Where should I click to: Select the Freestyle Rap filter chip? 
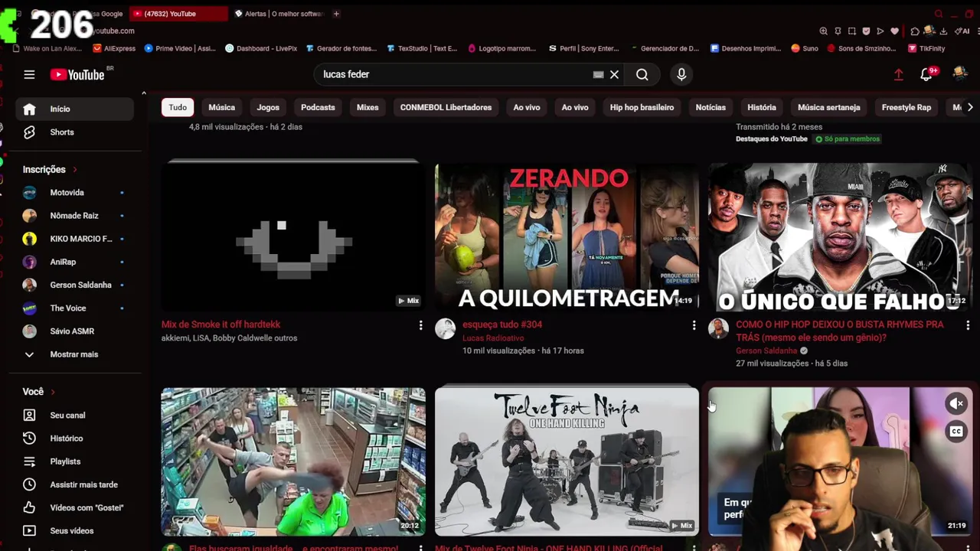[906, 107]
